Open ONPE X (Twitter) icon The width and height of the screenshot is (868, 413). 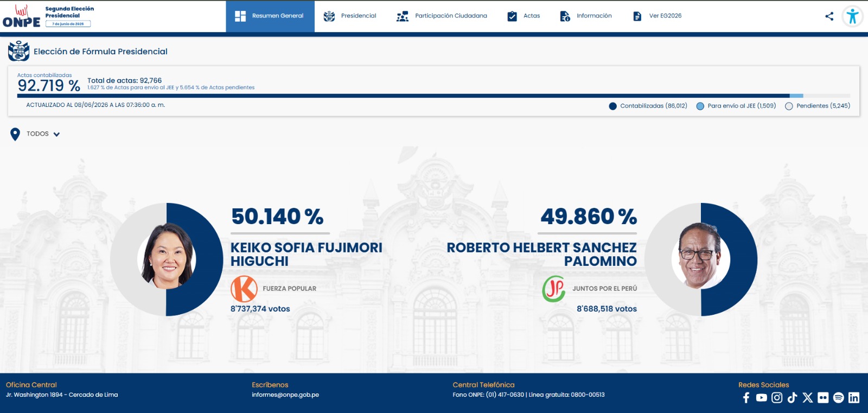coord(808,398)
